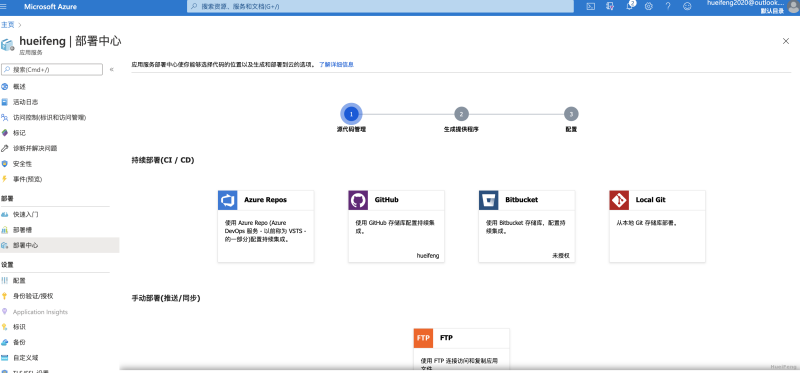Select the Local Git source card
This screenshot has height=373, width=800.
pos(657,227)
